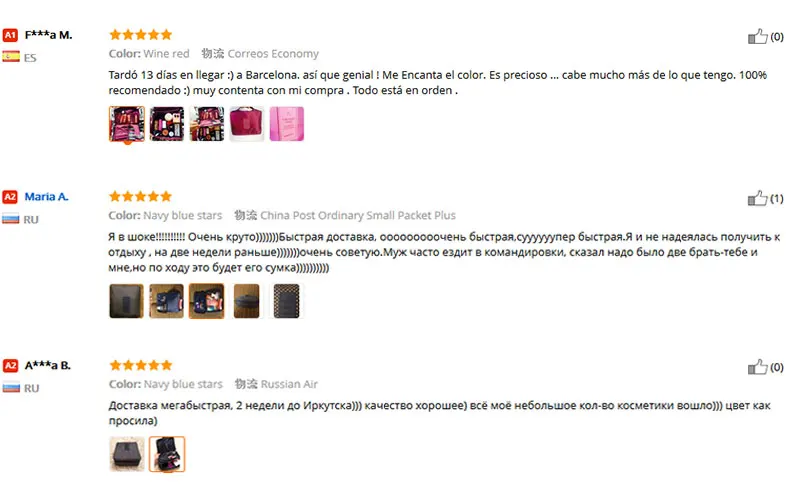Click the A1 level badge beside F***a M.
Viewport: 790px width, 486px height.
pyautogui.click(x=10, y=35)
